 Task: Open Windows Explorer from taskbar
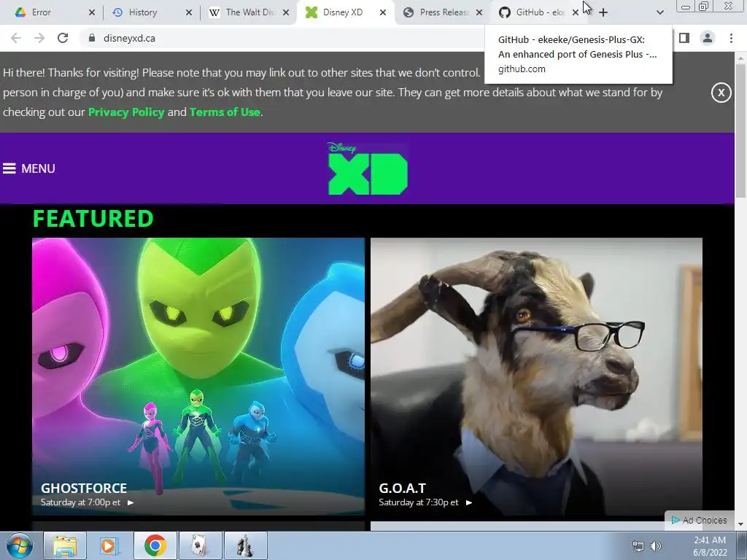tap(65, 545)
